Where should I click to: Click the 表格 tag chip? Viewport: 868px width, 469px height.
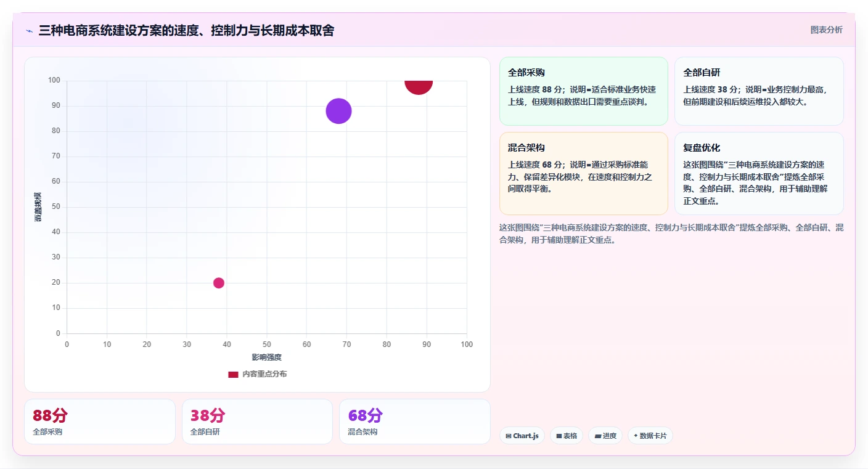567,436
